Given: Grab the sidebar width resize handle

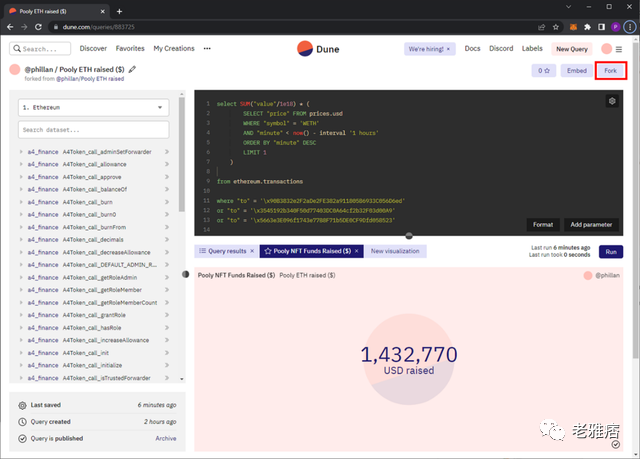Looking at the screenshot, I should point(186,274).
